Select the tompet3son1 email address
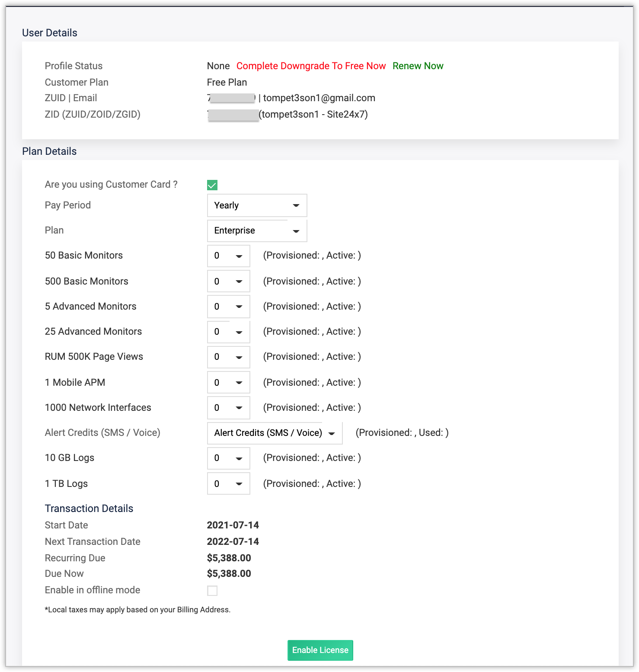The image size is (639, 672). click(319, 98)
